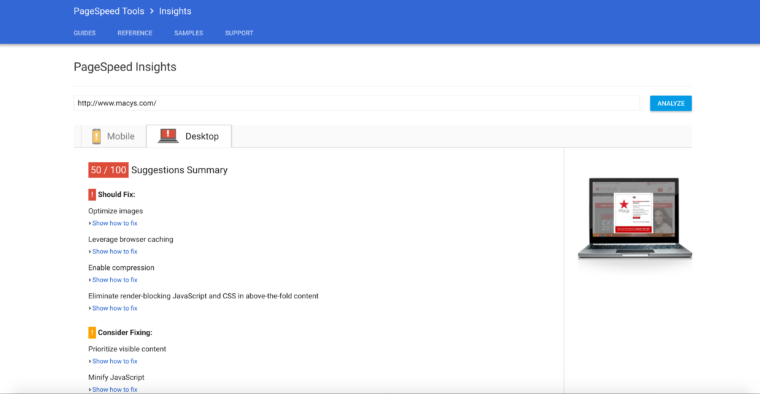
Task: Click the Analyze button
Action: (671, 103)
